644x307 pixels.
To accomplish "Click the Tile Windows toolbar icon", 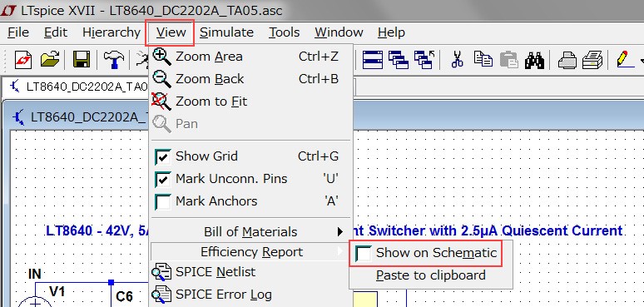I will coord(373,60).
